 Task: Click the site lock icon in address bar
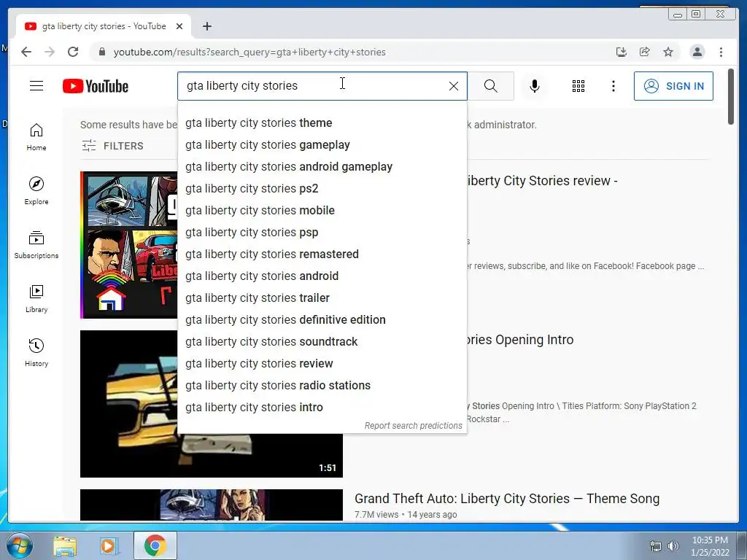(101, 52)
